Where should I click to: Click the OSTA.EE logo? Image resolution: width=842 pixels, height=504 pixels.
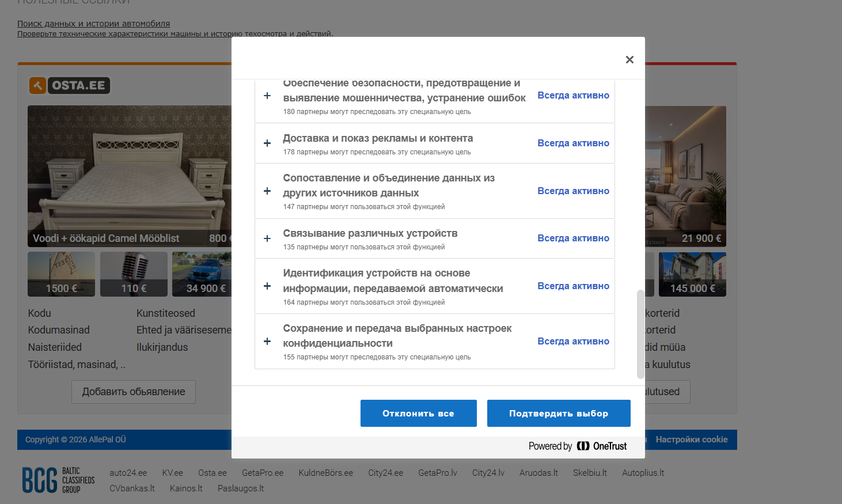coord(70,85)
